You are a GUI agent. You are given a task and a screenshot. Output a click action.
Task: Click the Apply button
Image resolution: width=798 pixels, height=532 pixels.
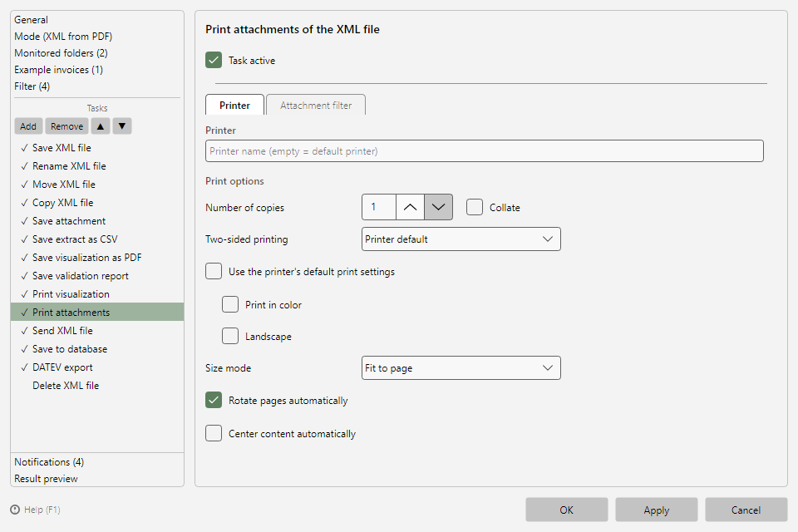tap(657, 510)
